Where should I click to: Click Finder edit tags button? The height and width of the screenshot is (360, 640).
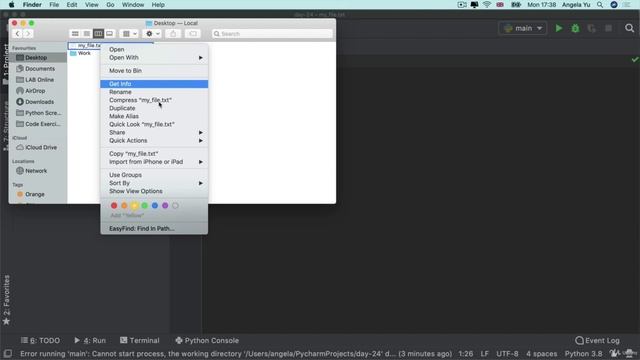(x=193, y=33)
